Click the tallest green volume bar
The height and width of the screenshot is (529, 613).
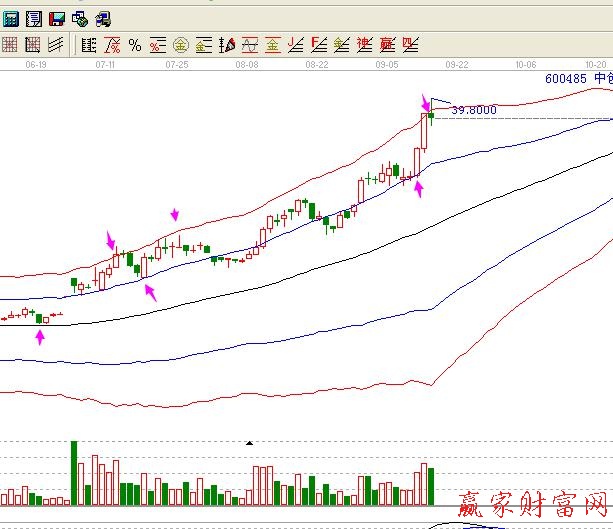click(x=74, y=472)
